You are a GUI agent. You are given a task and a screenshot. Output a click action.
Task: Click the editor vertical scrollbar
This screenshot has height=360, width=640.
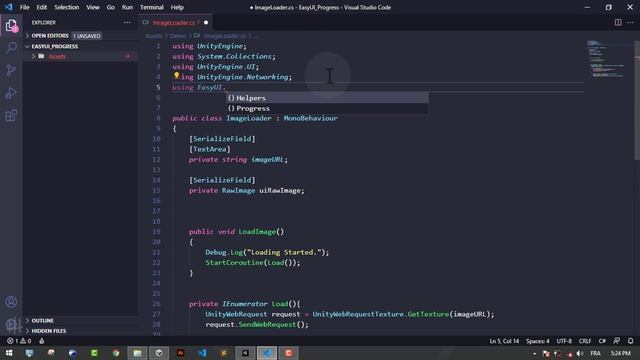pos(637,100)
